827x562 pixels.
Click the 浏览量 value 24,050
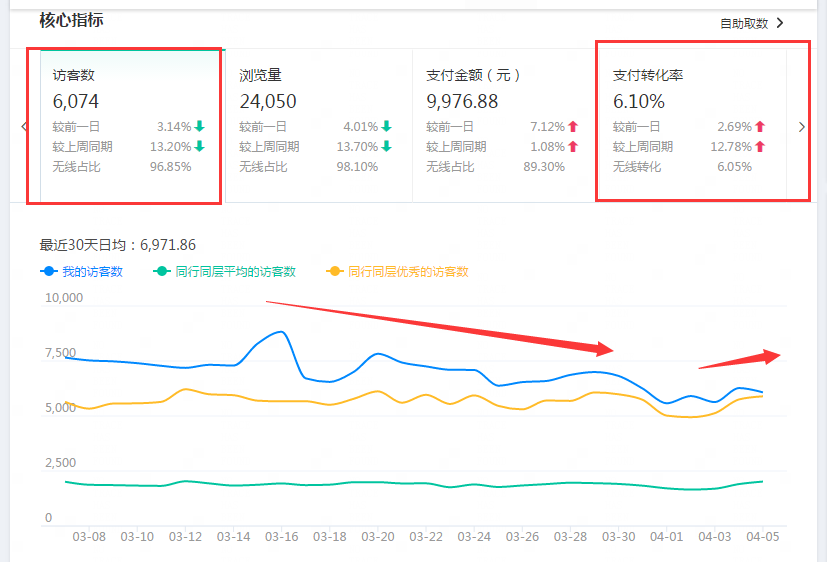[x=268, y=101]
